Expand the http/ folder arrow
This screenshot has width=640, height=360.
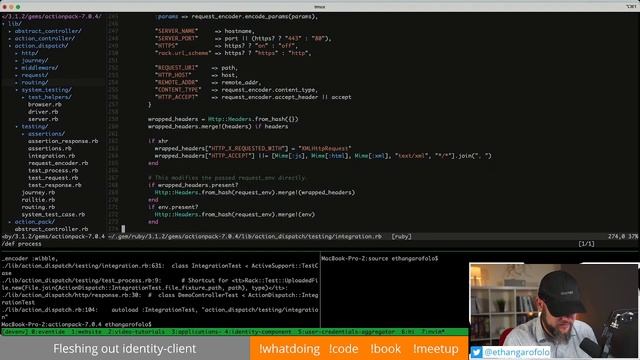click(17, 53)
